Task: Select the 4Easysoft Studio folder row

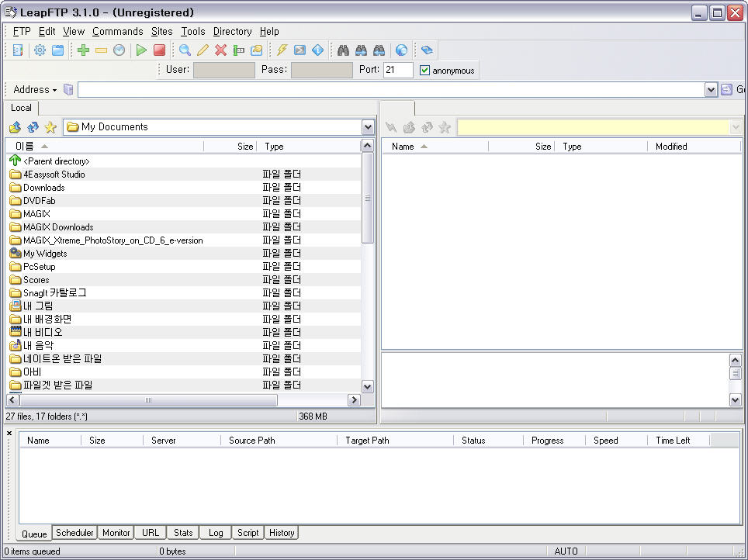Action: click(x=184, y=175)
